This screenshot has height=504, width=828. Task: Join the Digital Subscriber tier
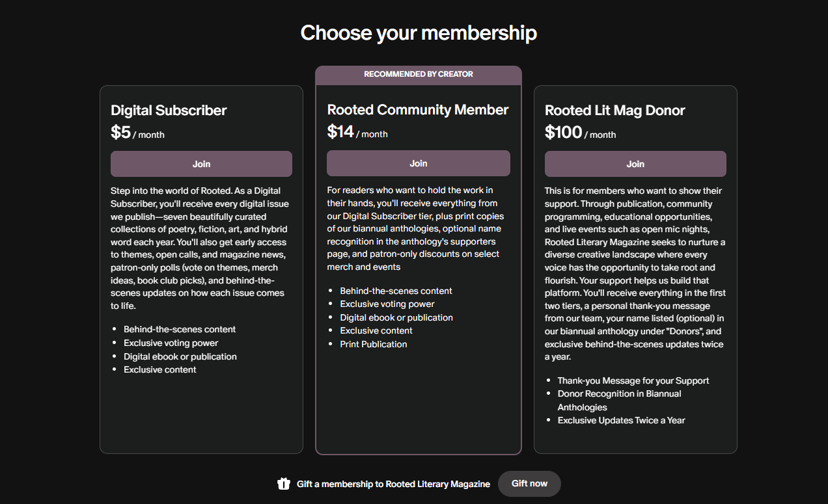click(201, 164)
